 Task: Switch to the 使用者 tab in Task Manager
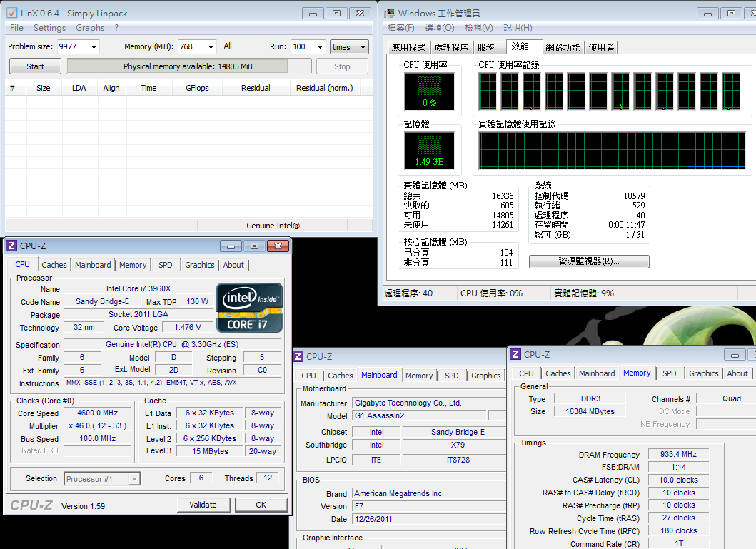click(x=601, y=47)
